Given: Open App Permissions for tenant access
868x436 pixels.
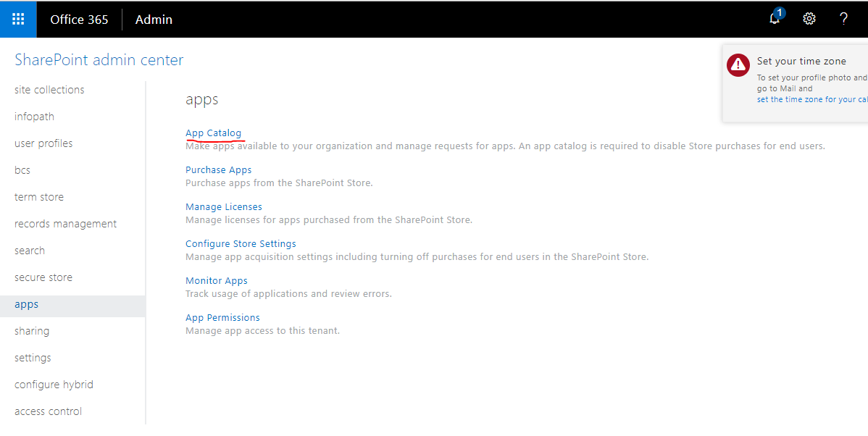Looking at the screenshot, I should [x=222, y=317].
